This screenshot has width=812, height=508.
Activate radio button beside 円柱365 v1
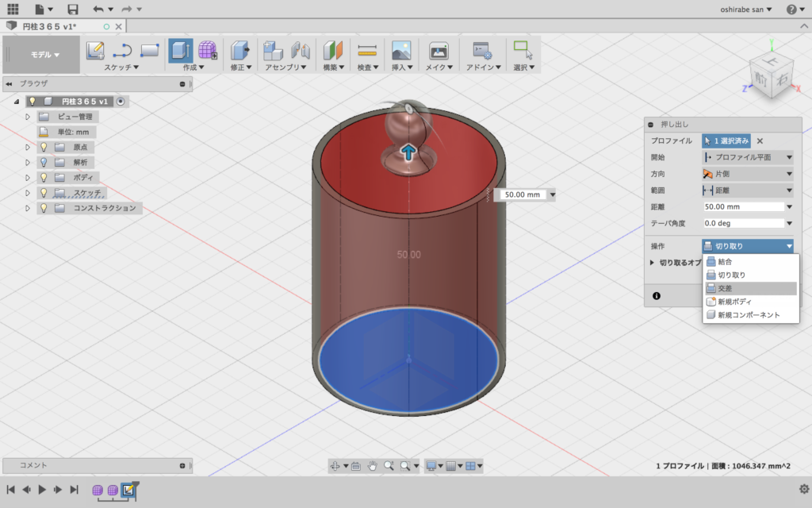click(121, 102)
